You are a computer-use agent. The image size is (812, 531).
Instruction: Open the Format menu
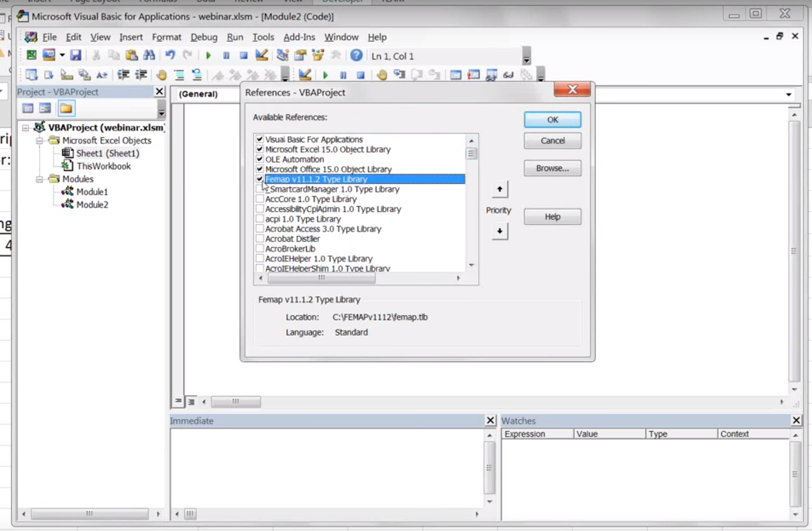(166, 37)
